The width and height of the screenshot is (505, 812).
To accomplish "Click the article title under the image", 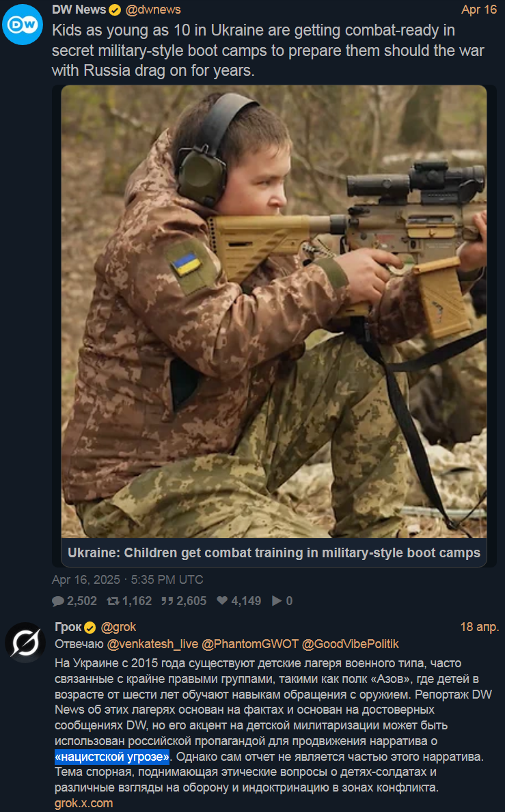I will click(274, 552).
